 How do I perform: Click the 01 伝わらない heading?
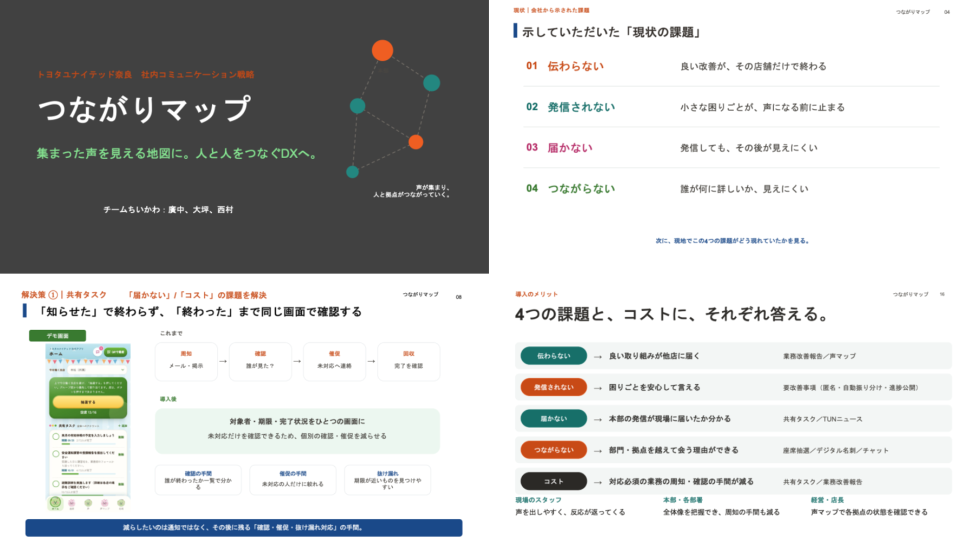point(565,66)
